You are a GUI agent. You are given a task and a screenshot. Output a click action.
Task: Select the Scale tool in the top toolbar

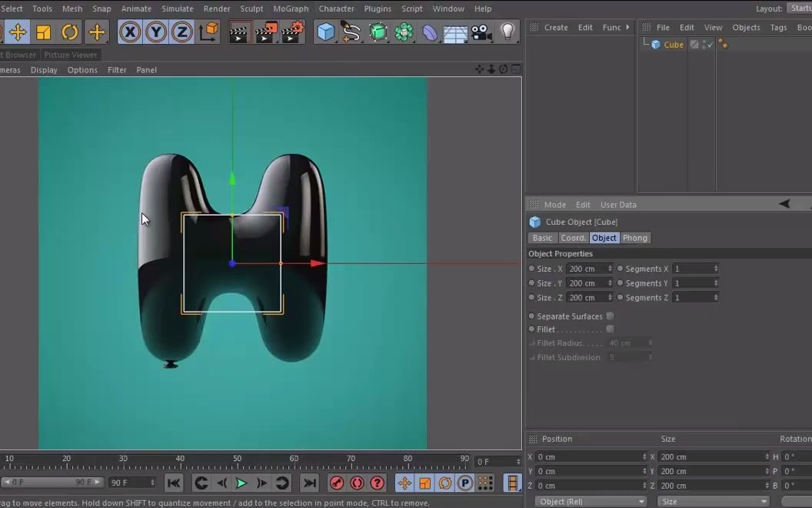[44, 32]
